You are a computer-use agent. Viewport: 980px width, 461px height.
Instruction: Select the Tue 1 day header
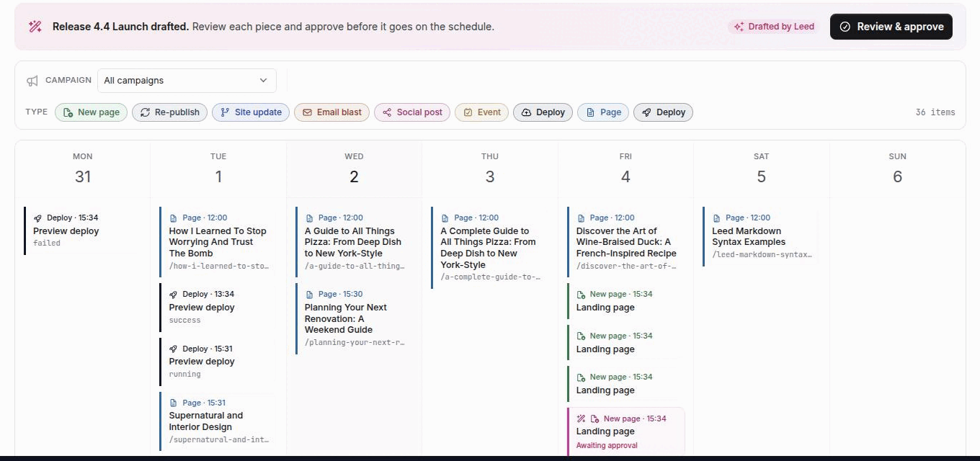218,169
